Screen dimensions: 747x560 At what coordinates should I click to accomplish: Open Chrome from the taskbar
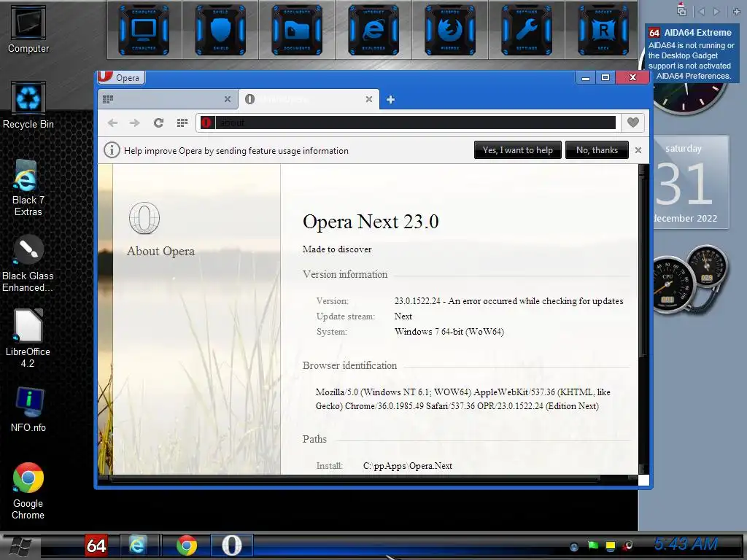[x=186, y=545]
